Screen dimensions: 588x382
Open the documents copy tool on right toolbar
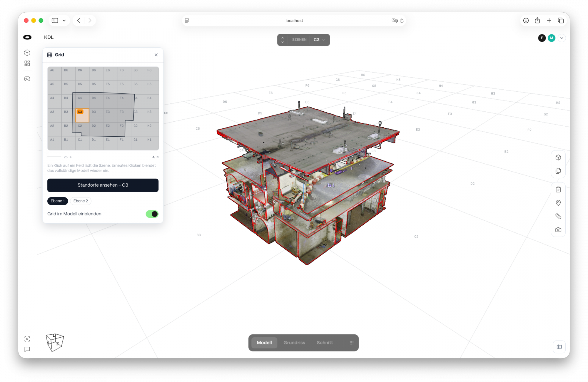click(x=558, y=171)
